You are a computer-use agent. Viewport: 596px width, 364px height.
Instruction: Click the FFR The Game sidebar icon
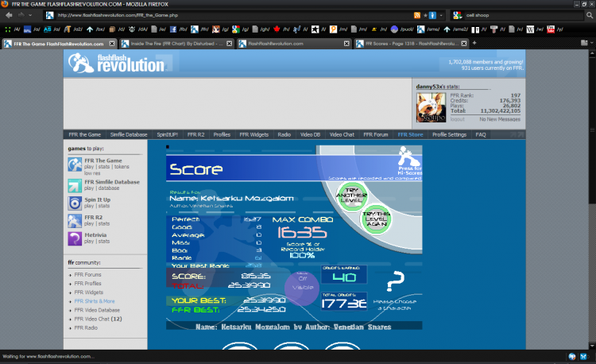pyautogui.click(x=75, y=165)
